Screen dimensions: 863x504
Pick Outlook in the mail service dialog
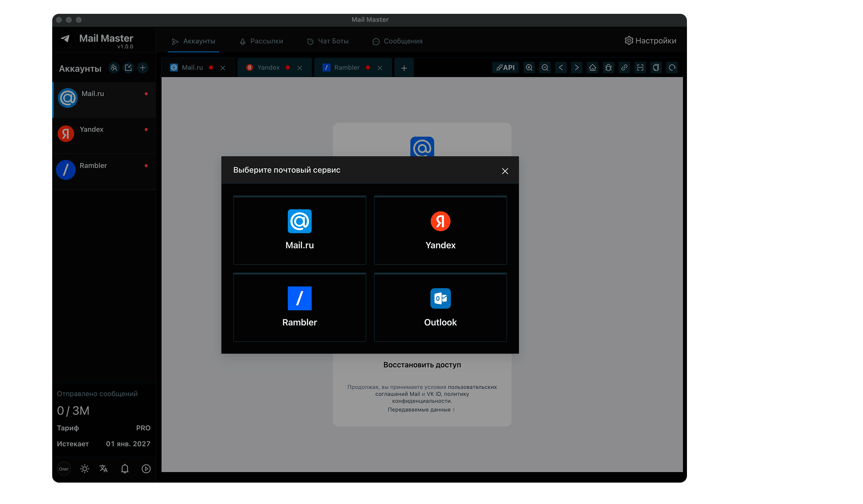coord(440,307)
